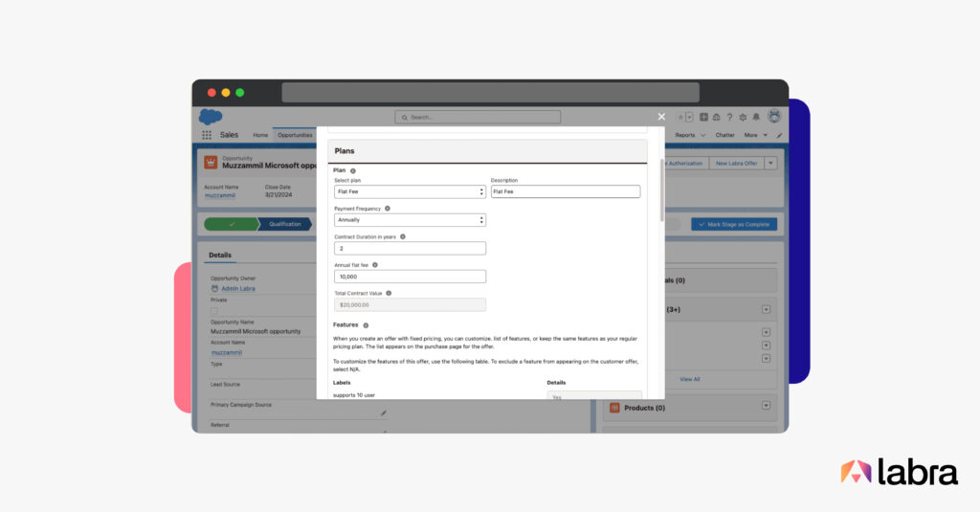Open the Chatter tab
The height and width of the screenshot is (512, 980).
coord(725,135)
